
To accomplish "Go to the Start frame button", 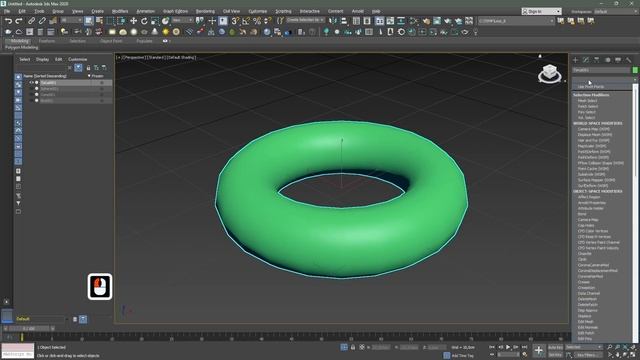I will (491, 347).
